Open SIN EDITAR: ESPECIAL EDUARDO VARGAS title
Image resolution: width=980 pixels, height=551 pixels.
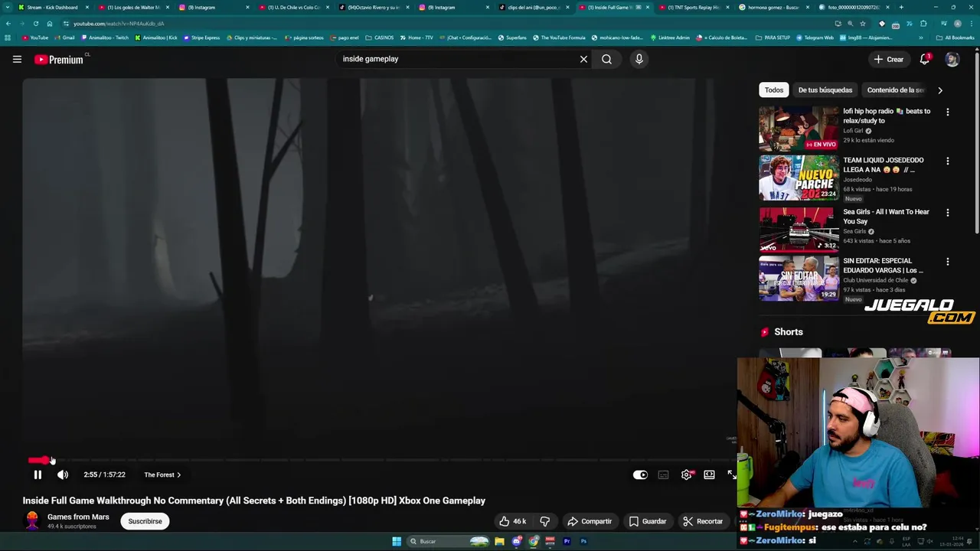[883, 266]
